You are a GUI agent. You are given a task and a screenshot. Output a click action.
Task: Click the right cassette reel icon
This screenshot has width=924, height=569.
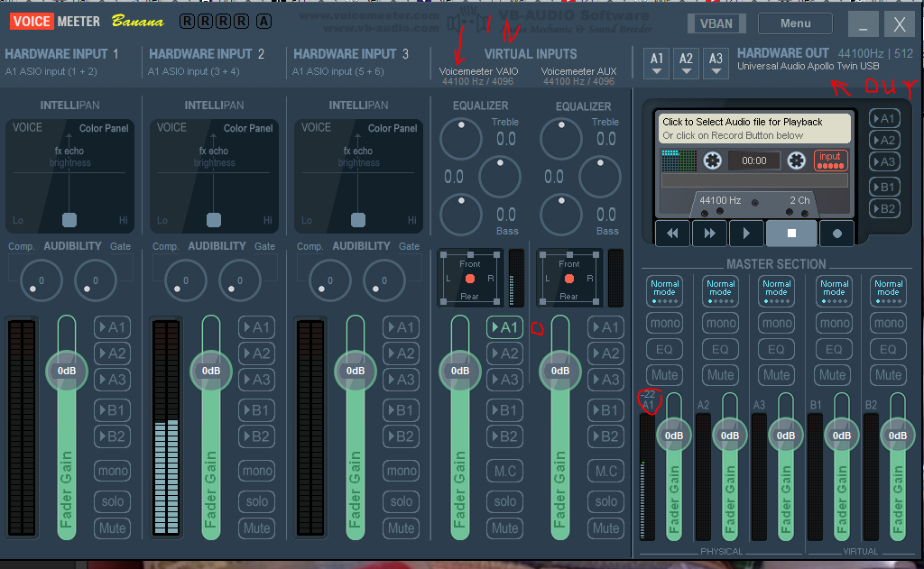click(x=797, y=161)
